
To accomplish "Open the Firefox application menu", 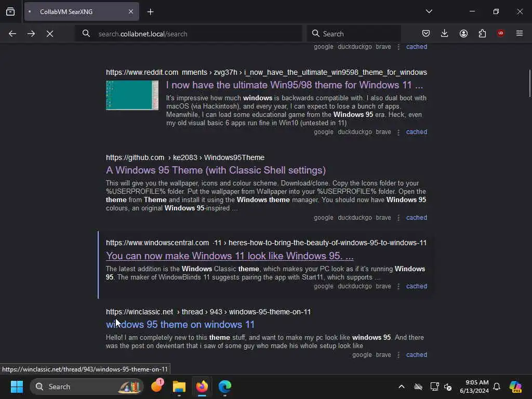I will coord(520,33).
